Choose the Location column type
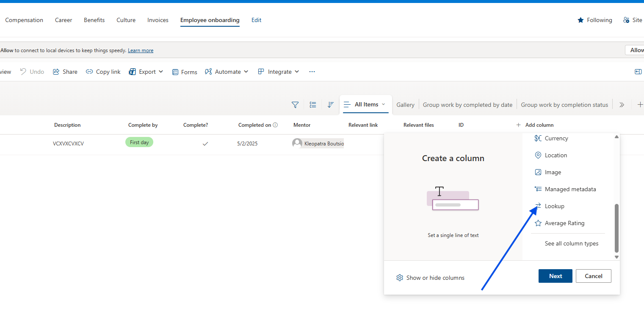This screenshot has height=326, width=644. [556, 155]
